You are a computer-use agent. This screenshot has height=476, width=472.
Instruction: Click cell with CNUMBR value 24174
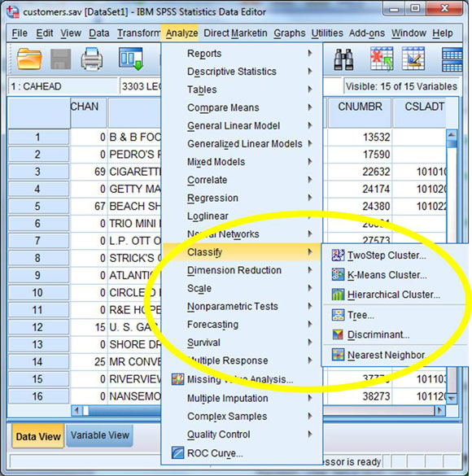point(360,189)
